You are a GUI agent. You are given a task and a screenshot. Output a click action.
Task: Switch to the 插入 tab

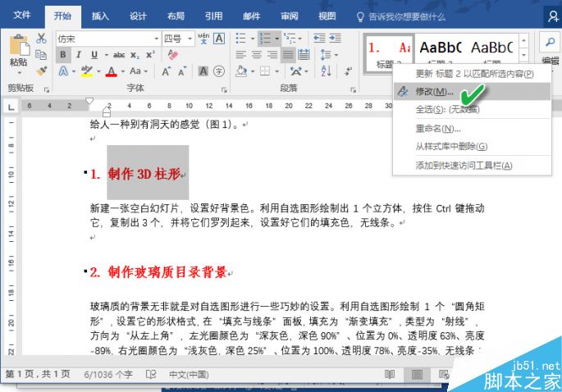(x=100, y=16)
